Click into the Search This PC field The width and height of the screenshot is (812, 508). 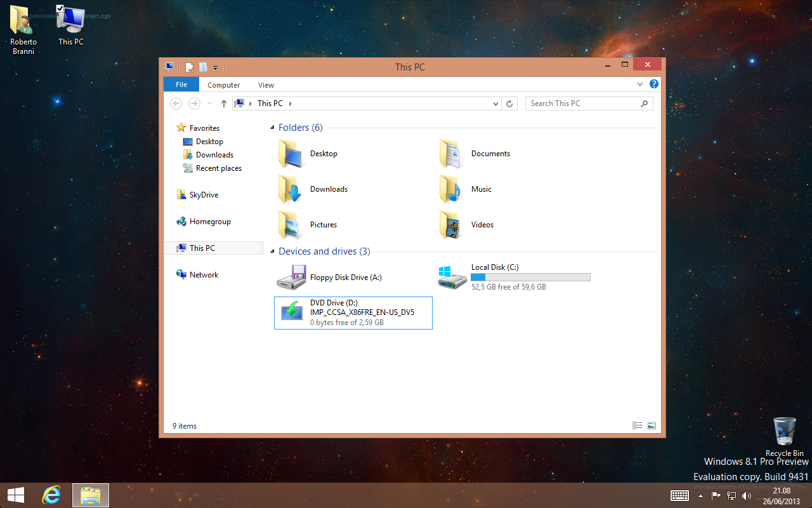click(x=589, y=104)
